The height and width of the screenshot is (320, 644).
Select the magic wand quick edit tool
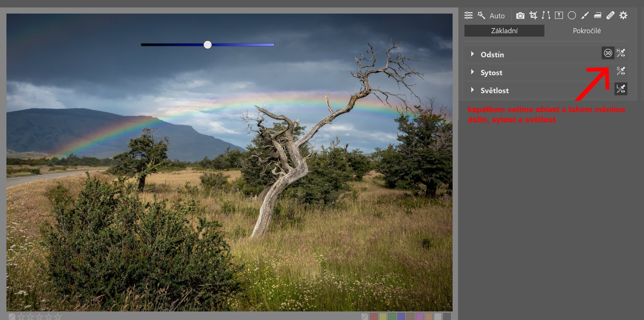(x=481, y=15)
